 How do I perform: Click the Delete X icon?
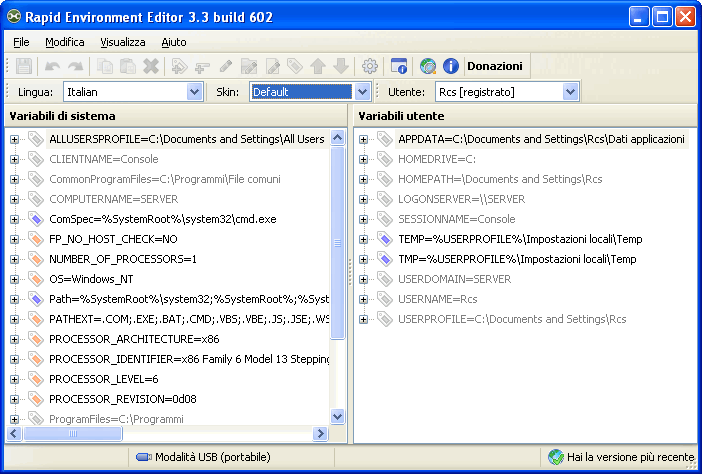click(x=151, y=66)
